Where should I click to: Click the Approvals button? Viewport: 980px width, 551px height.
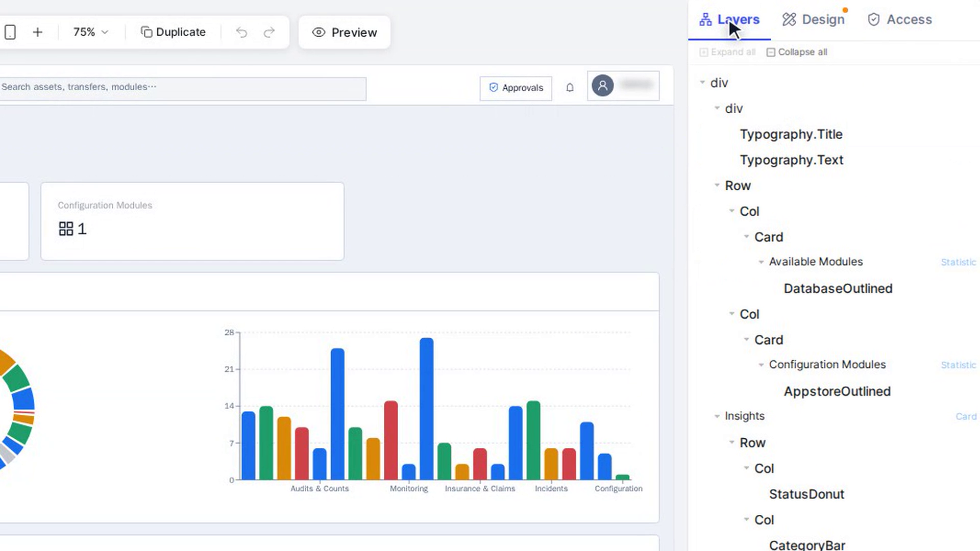(516, 88)
